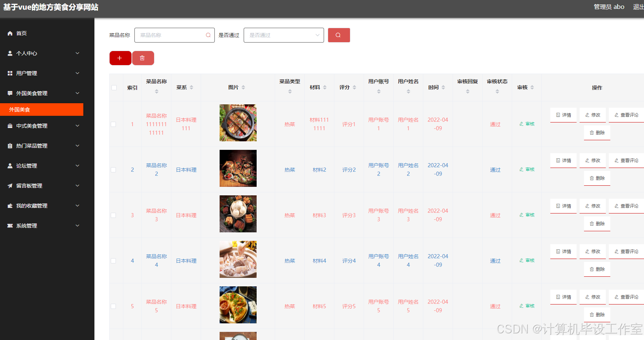Expand the 用户管理 sidebar menu chevron
Screen dimensions: 644x340
(77, 73)
